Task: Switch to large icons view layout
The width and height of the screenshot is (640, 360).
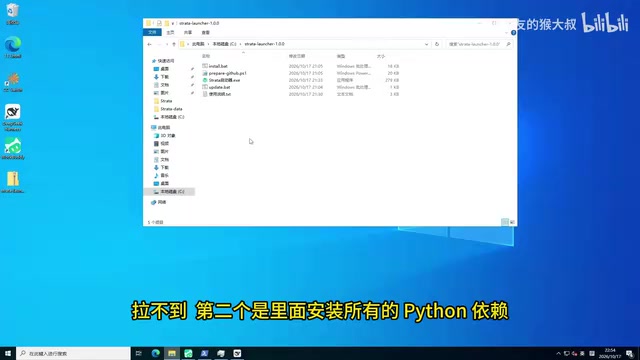Action: tap(512, 222)
